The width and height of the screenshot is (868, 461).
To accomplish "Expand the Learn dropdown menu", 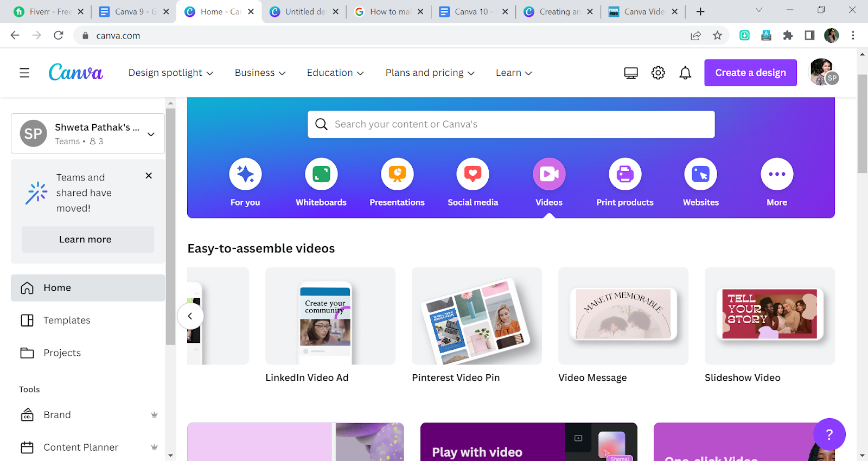I will (x=514, y=73).
